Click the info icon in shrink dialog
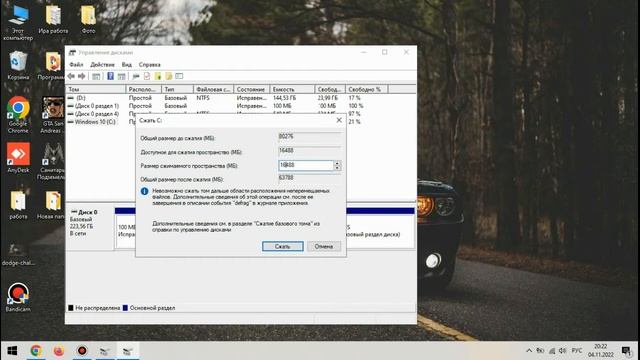 tap(144, 191)
